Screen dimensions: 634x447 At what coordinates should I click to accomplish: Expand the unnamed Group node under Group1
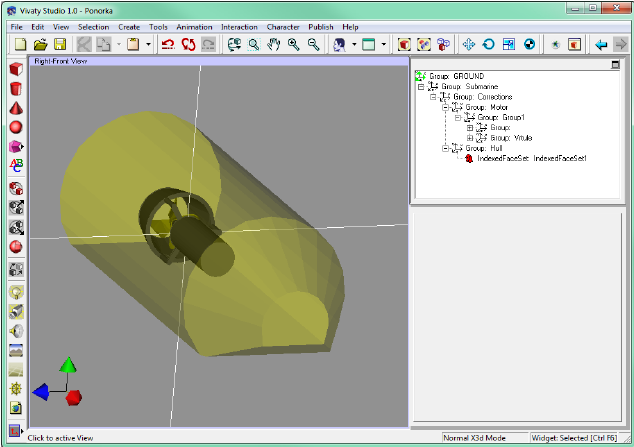pos(469,128)
